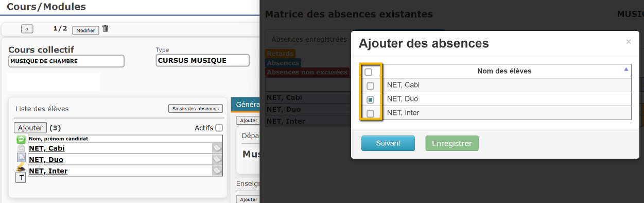Click the trash delete icon beside Modifier
The image size is (644, 203).
106,29
